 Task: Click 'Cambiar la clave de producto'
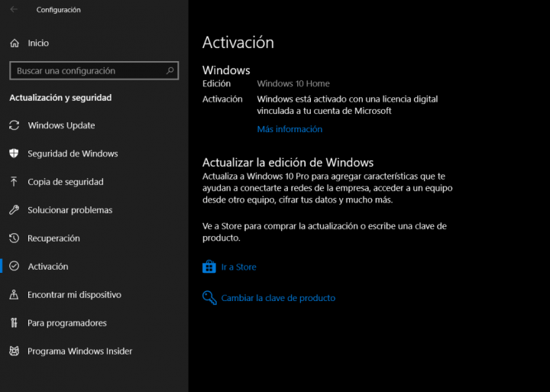coord(278,298)
